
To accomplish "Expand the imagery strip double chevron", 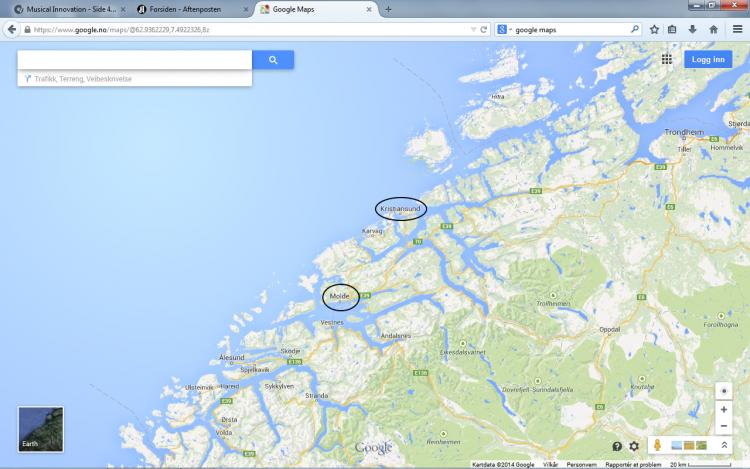I will point(724,445).
